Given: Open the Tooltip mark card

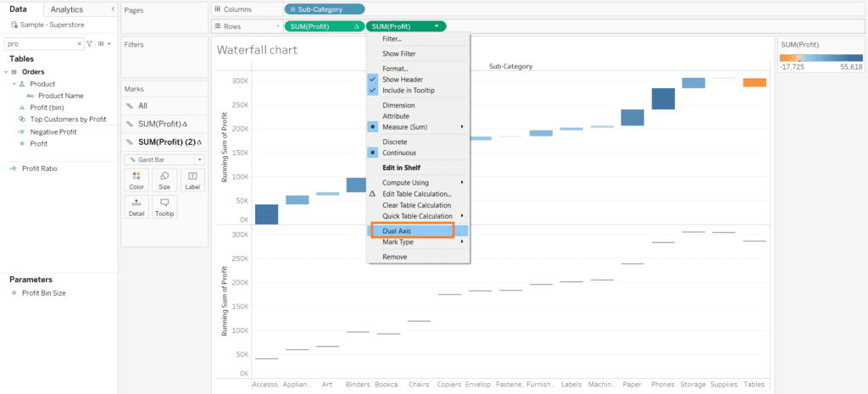Looking at the screenshot, I should (164, 207).
